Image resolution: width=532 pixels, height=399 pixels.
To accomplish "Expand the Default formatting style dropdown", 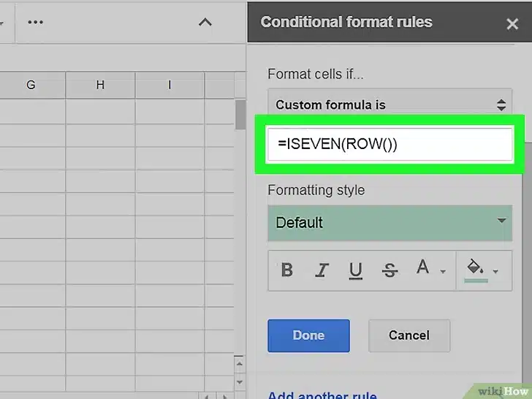I will [389, 223].
